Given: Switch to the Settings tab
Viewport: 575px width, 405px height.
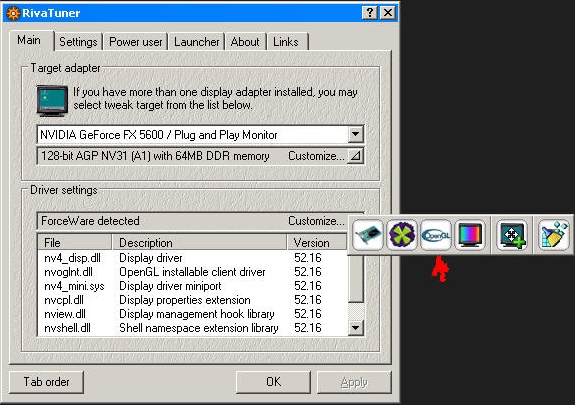Looking at the screenshot, I should point(78,42).
